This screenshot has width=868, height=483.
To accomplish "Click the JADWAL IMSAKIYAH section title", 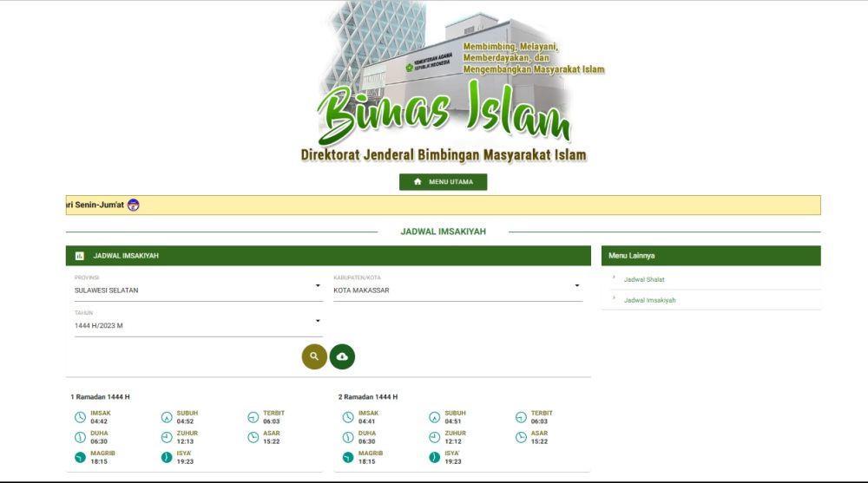I will (443, 232).
